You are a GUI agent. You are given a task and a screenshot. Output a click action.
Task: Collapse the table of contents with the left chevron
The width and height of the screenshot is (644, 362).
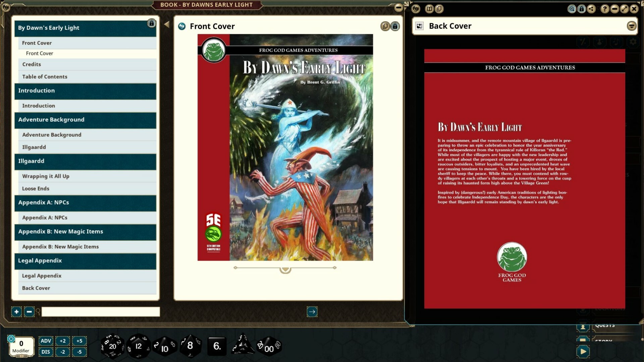(166, 24)
